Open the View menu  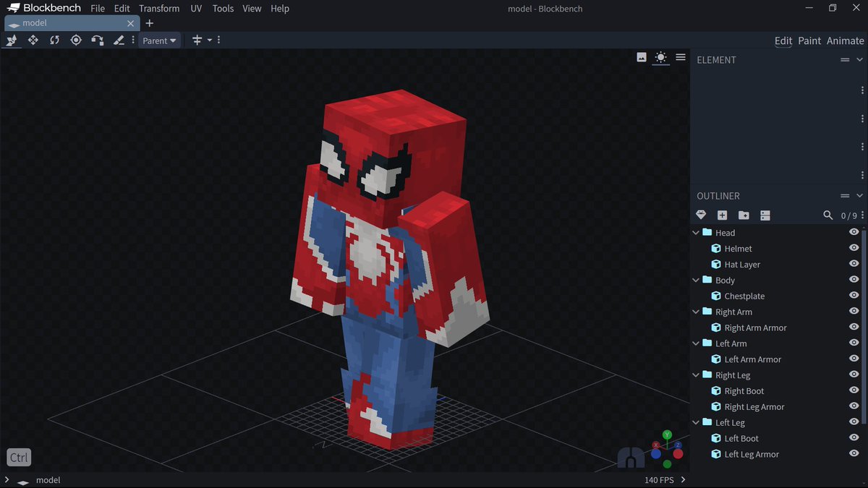[x=252, y=9]
